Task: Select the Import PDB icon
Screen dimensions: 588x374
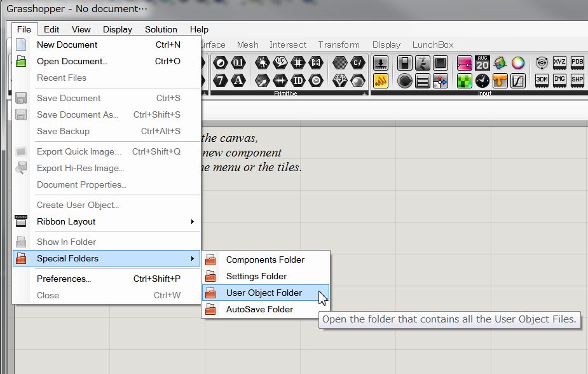Action: tap(577, 63)
